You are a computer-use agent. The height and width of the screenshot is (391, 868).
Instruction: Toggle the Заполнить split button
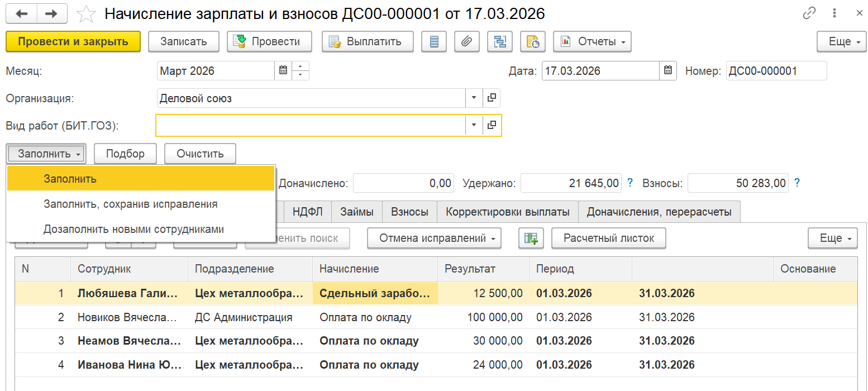point(46,154)
